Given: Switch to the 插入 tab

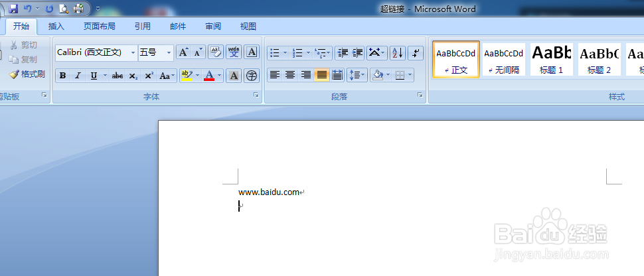Looking at the screenshot, I should point(56,27).
